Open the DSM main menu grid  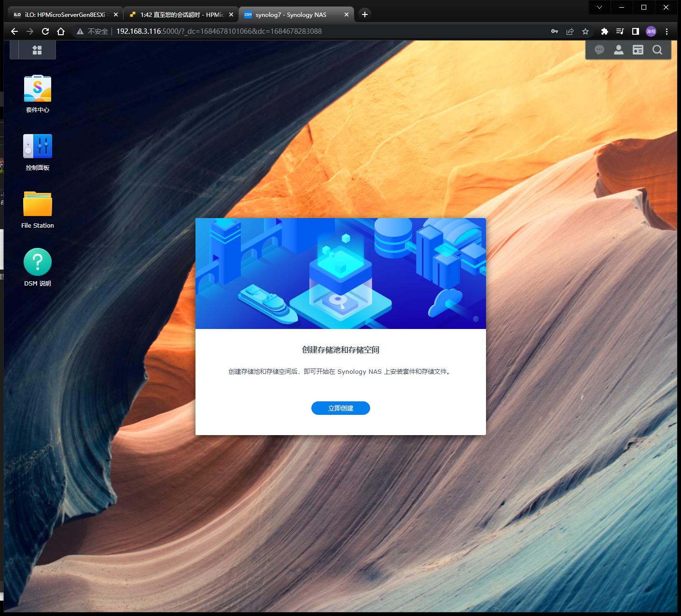[37, 50]
